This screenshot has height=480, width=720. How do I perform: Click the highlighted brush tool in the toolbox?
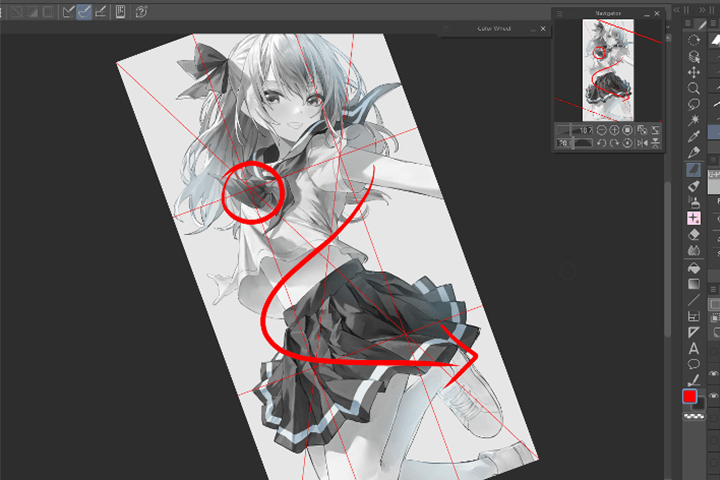pyautogui.click(x=694, y=169)
